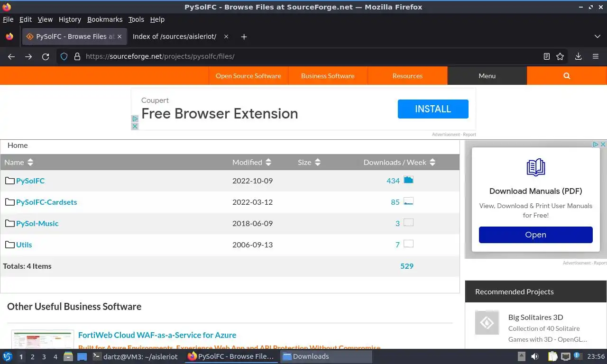The width and height of the screenshot is (607, 364).
Task: Click AdChoices triangle on top banner ad
Action: (135, 119)
